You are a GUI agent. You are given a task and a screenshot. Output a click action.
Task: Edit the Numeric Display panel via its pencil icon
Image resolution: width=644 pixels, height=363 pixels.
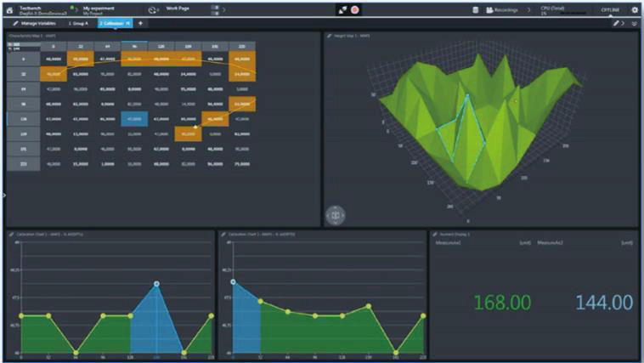click(x=434, y=235)
